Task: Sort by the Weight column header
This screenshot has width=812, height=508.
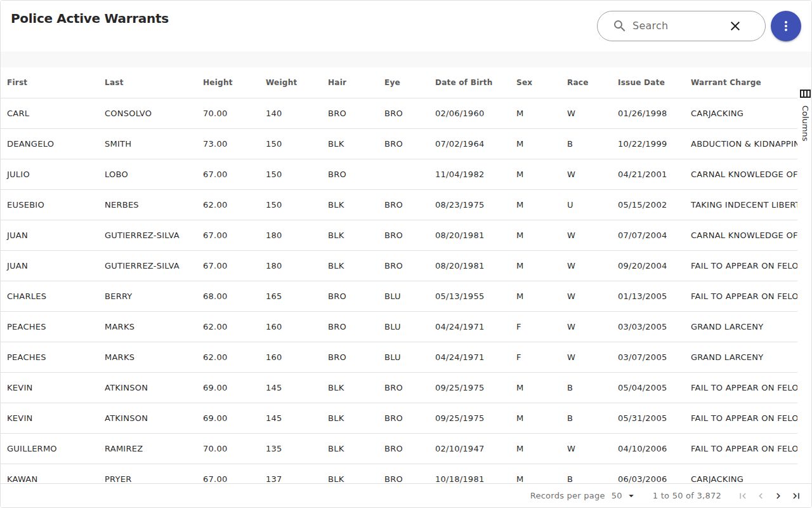Action: [281, 83]
